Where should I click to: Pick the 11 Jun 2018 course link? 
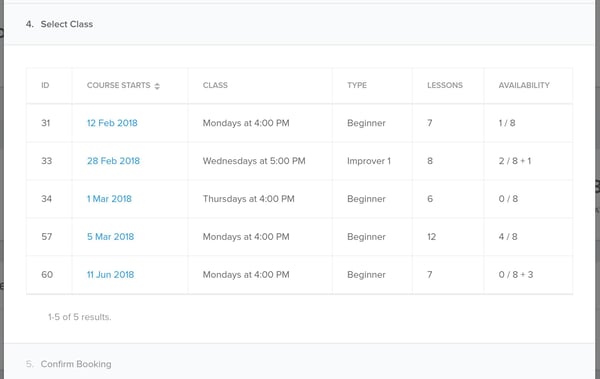[x=110, y=274]
